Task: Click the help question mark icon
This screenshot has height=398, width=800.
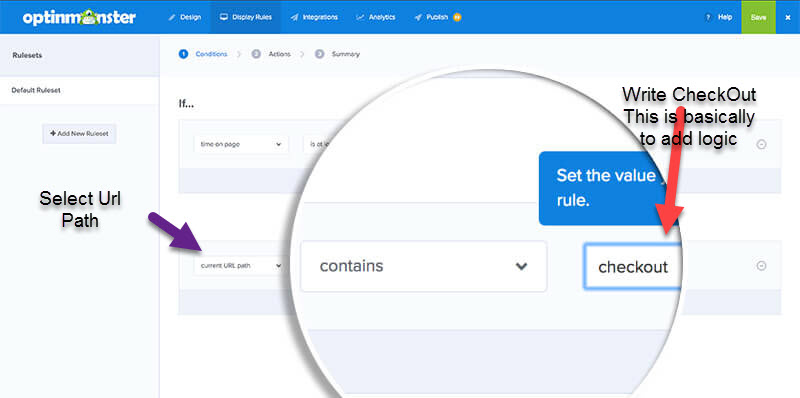Action: 708,17
